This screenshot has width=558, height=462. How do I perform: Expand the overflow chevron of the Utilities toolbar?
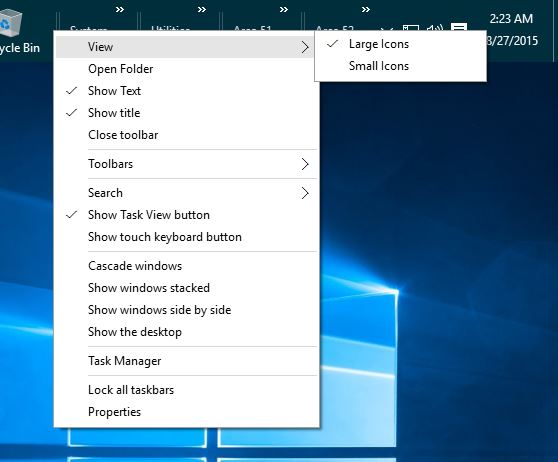(x=202, y=10)
